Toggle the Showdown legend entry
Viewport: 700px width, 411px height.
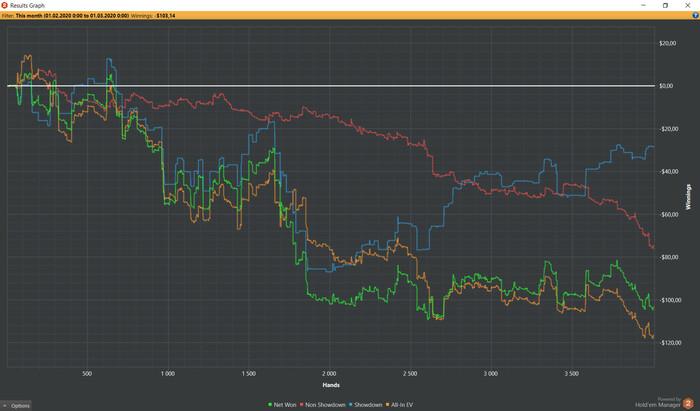(x=365, y=405)
